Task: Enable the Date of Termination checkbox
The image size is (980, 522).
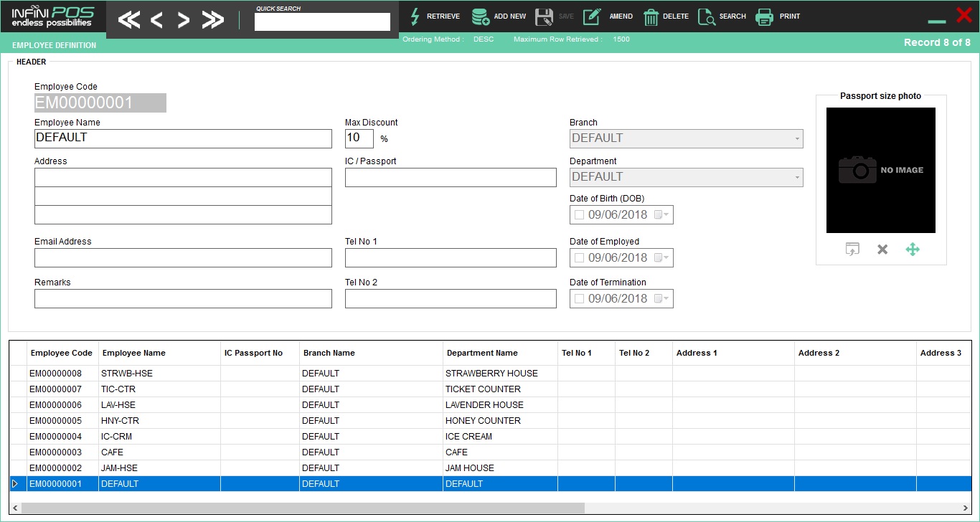Action: coord(579,298)
